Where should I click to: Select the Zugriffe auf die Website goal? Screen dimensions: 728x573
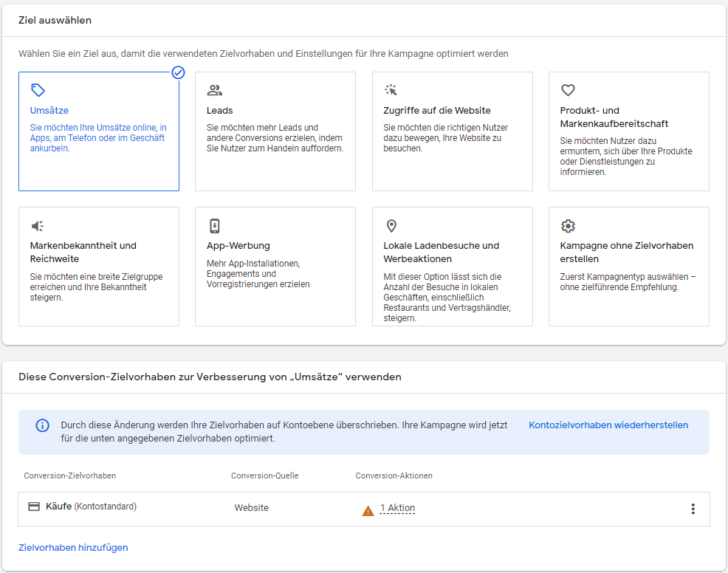point(452,131)
